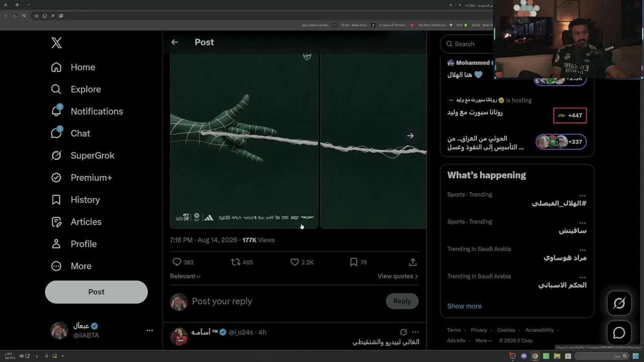Open the Explore magnifier icon

pos(56,89)
